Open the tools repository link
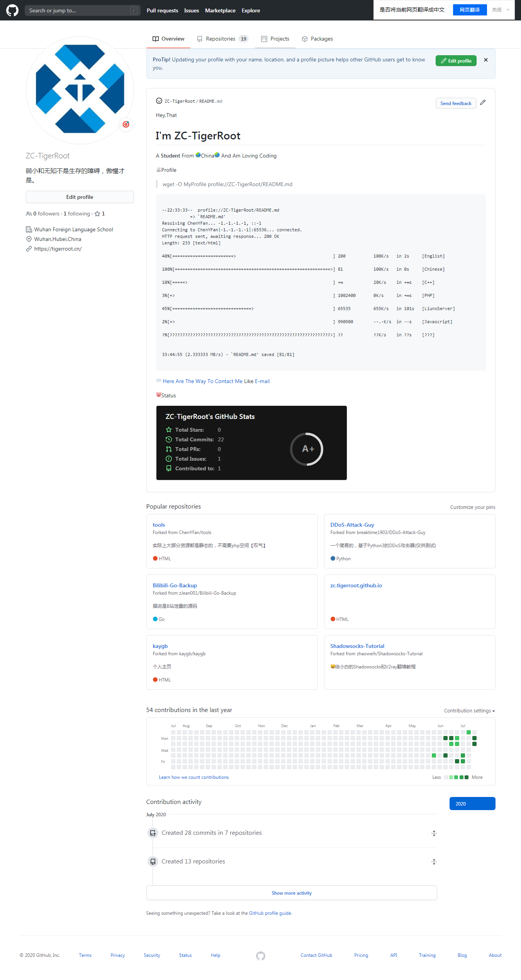The width and height of the screenshot is (521, 980). pyautogui.click(x=159, y=525)
